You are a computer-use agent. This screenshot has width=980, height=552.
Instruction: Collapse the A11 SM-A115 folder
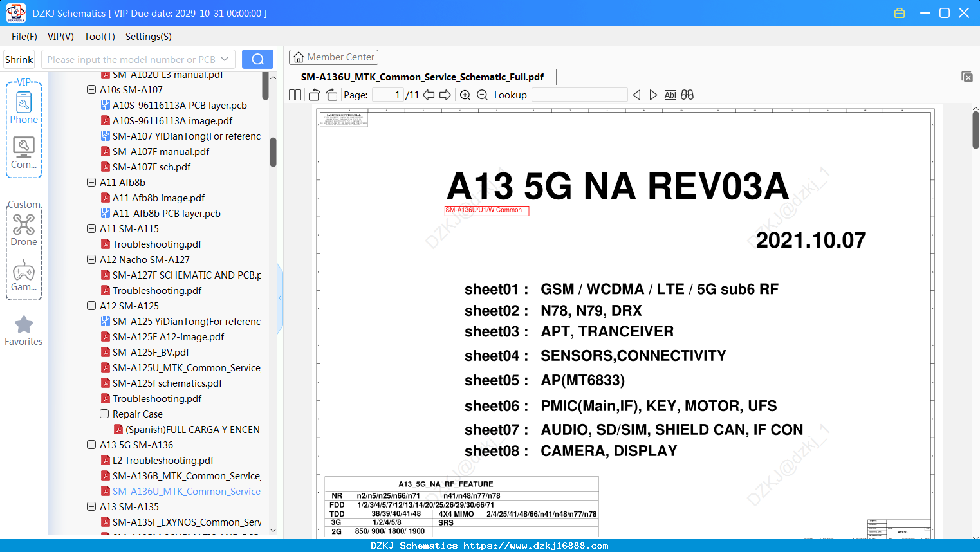tap(91, 229)
